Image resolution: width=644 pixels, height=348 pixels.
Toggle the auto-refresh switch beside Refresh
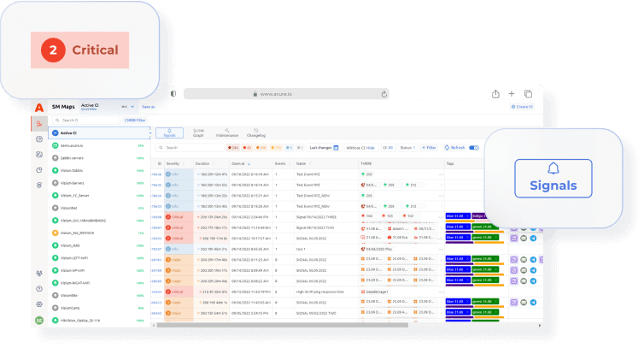point(474,148)
